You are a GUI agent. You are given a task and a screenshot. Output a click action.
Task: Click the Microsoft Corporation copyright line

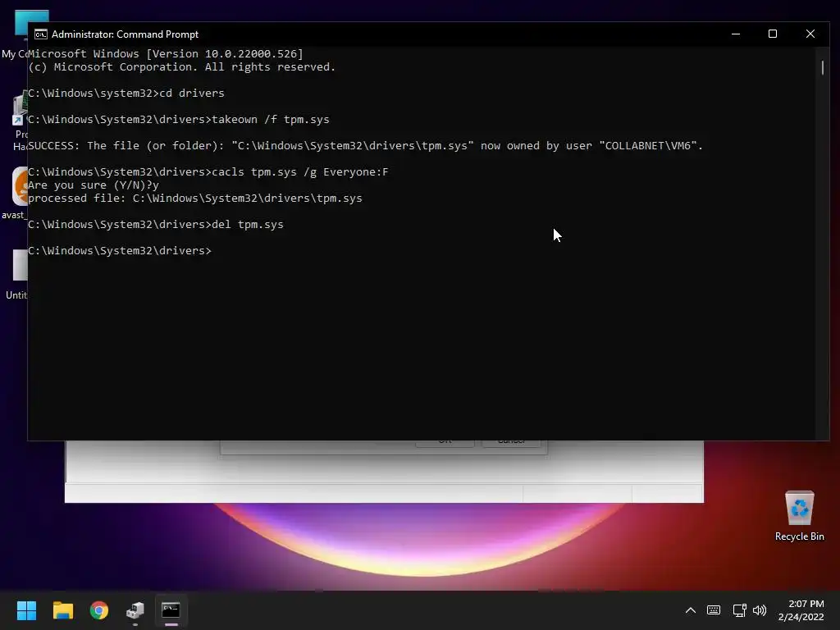tap(181, 67)
